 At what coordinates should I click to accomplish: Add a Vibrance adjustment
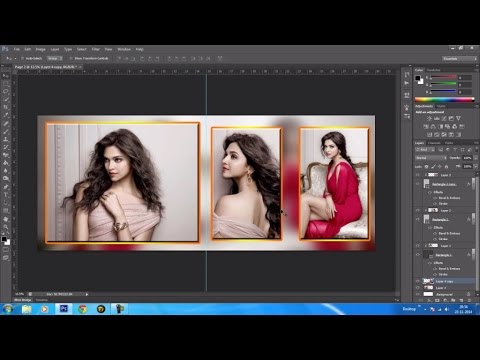point(459,119)
